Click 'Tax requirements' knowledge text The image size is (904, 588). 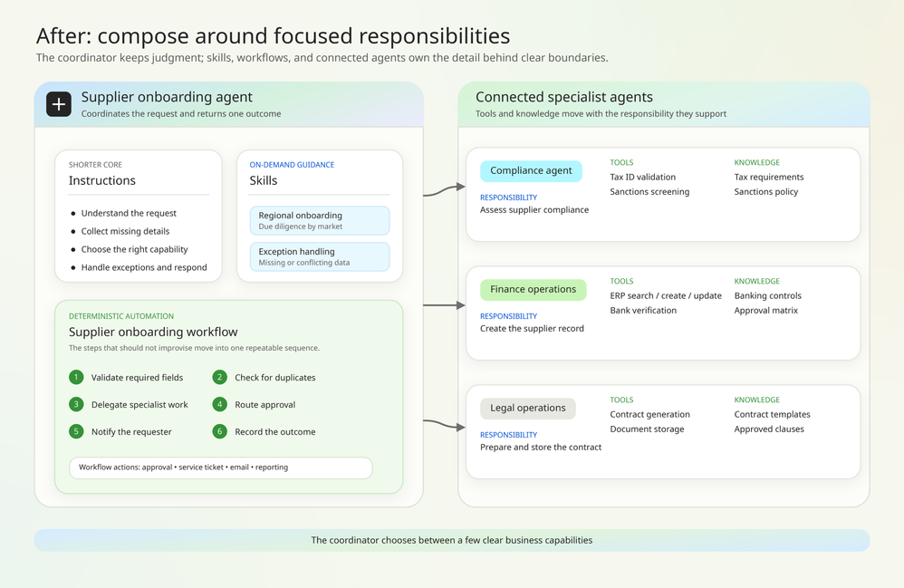tap(768, 177)
